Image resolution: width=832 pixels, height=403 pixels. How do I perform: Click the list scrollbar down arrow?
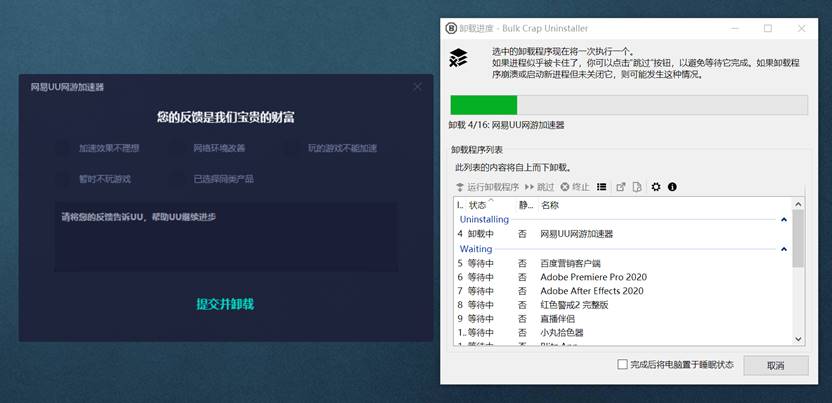click(x=798, y=339)
